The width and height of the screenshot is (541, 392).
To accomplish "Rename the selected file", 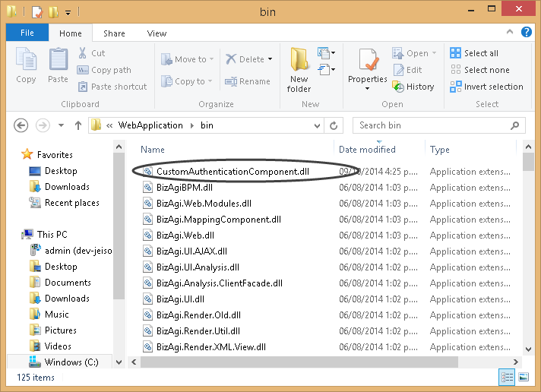I will point(248,81).
